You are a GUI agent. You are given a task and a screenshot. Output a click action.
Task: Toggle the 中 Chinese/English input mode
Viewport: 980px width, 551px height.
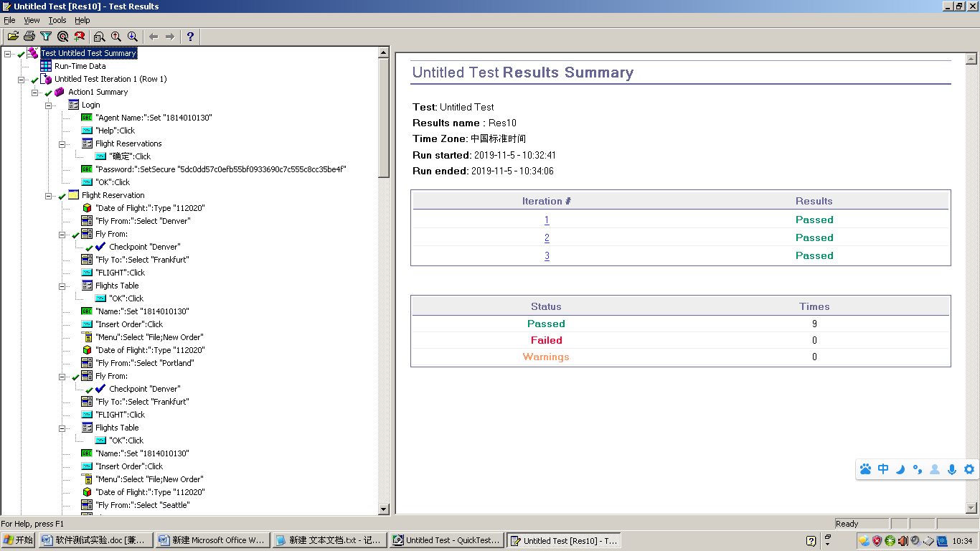coord(883,469)
